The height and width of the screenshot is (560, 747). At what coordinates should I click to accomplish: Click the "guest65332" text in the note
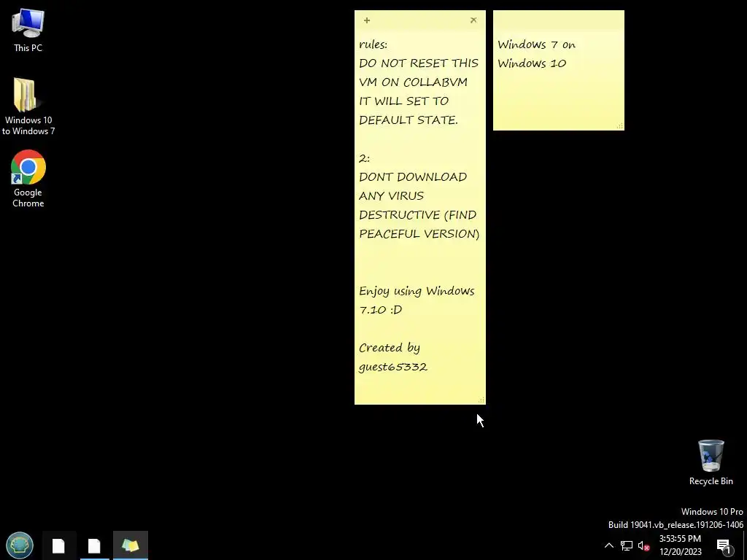click(x=393, y=367)
